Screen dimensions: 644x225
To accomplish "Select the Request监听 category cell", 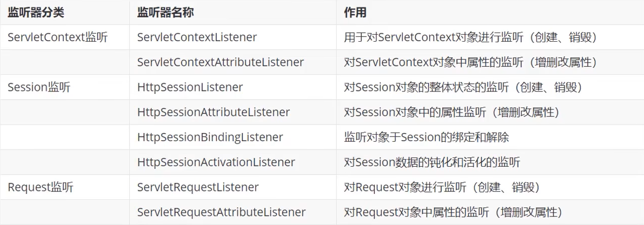I will click(x=41, y=187).
